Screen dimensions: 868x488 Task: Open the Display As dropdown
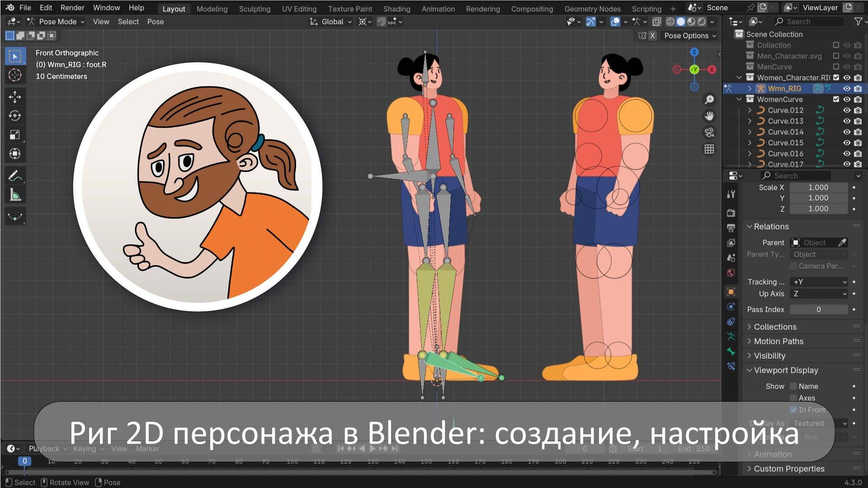(818, 423)
